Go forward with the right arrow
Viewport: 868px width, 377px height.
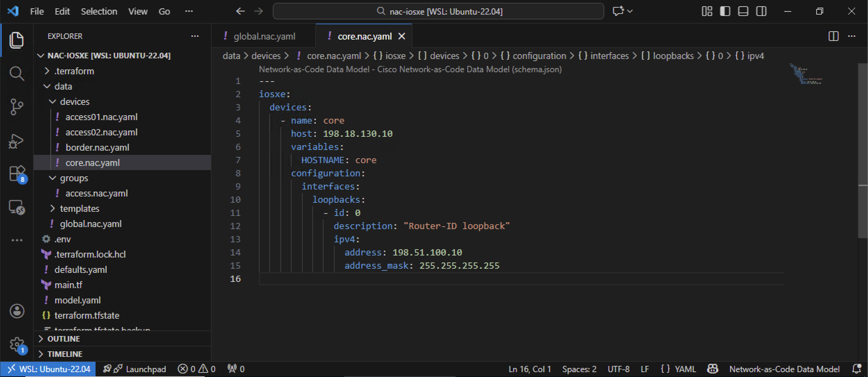point(258,11)
